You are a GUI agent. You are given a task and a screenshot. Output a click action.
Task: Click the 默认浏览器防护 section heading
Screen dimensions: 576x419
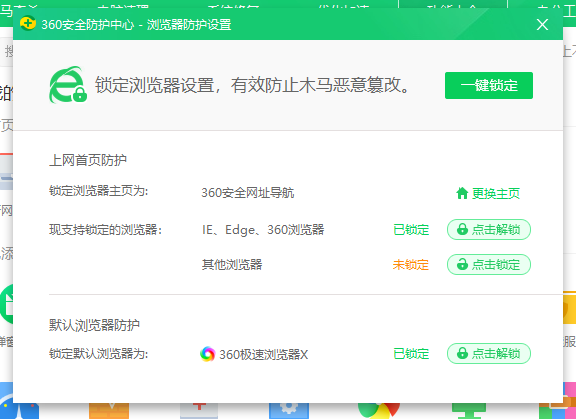point(94,325)
